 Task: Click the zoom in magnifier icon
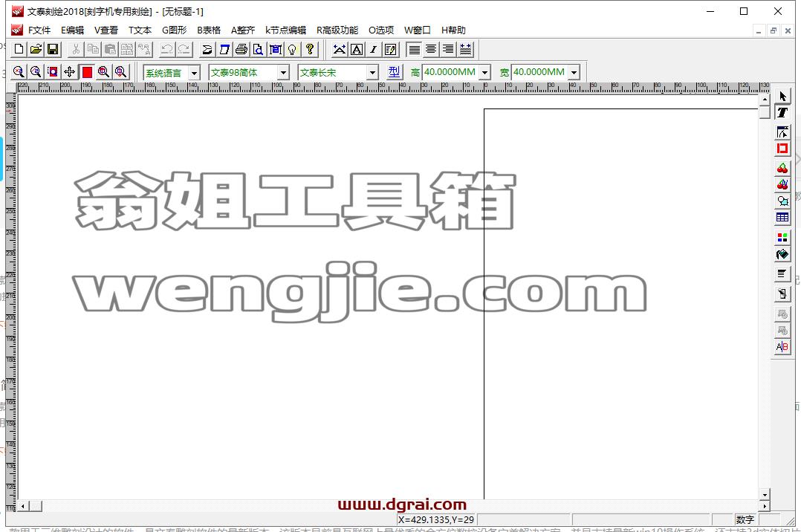pyautogui.click(x=19, y=71)
